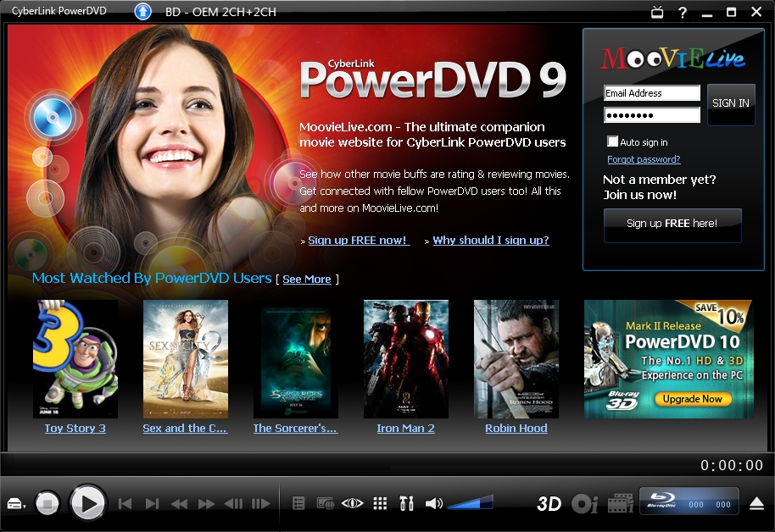Open movie info film icon
This screenshot has width=775, height=532.
(621, 504)
